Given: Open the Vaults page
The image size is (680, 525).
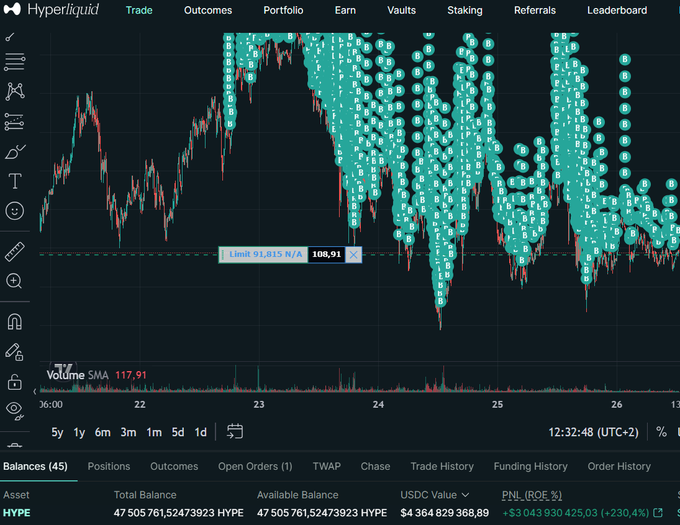Looking at the screenshot, I should click(401, 10).
